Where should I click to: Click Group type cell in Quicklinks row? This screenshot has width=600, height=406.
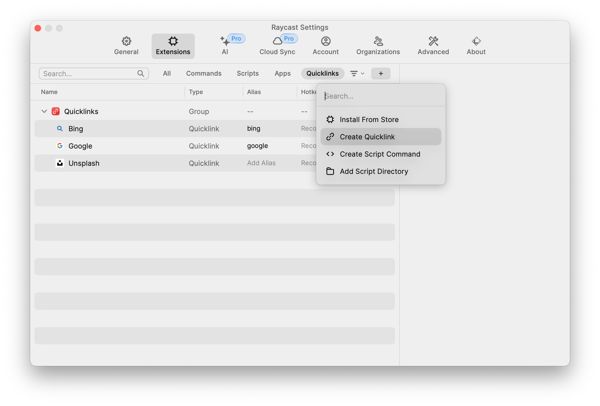click(x=199, y=111)
